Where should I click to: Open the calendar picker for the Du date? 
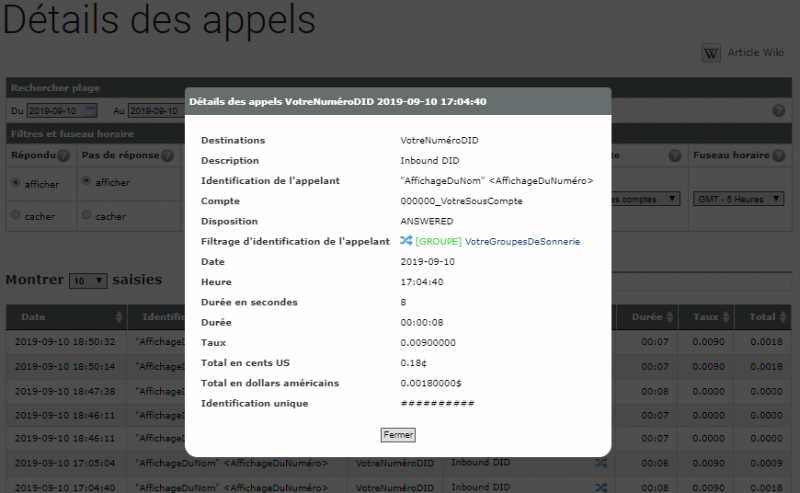click(90, 110)
